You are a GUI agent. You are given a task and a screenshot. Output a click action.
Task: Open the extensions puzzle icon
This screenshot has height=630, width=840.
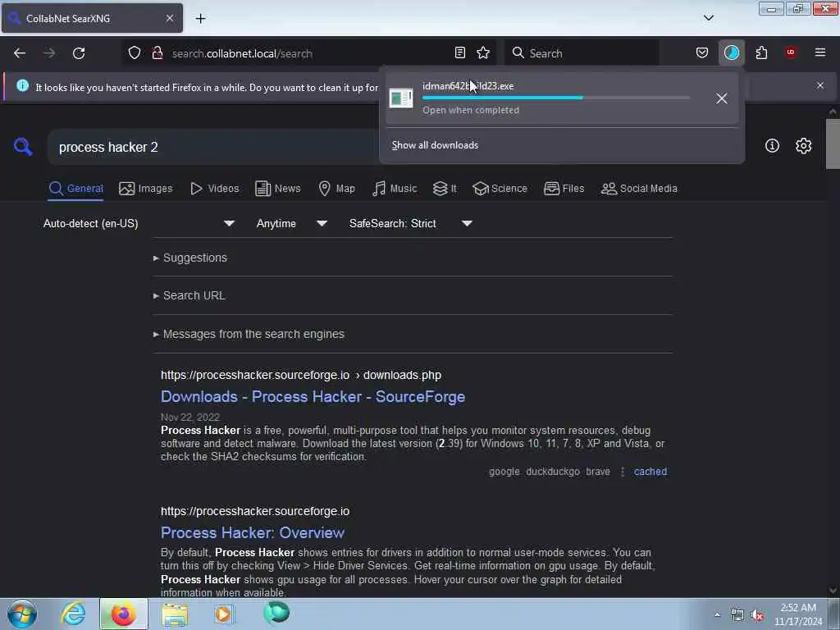click(761, 53)
